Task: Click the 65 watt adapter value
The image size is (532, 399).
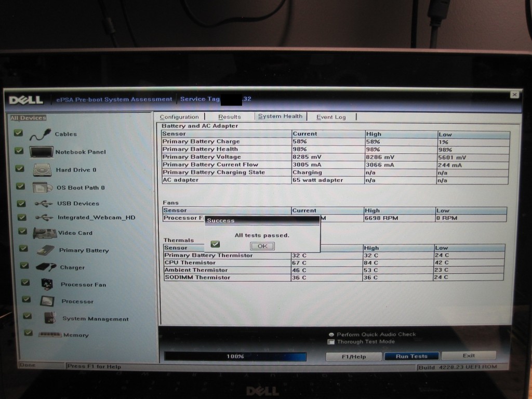Action: pos(317,180)
